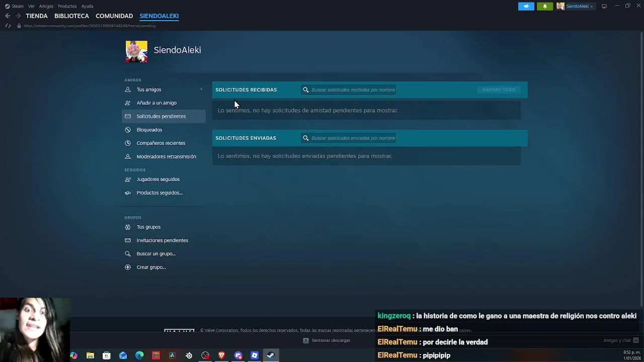Click the icon beside Jugadores seguidos
Viewport: 644px width, 362px height.
pyautogui.click(x=128, y=179)
